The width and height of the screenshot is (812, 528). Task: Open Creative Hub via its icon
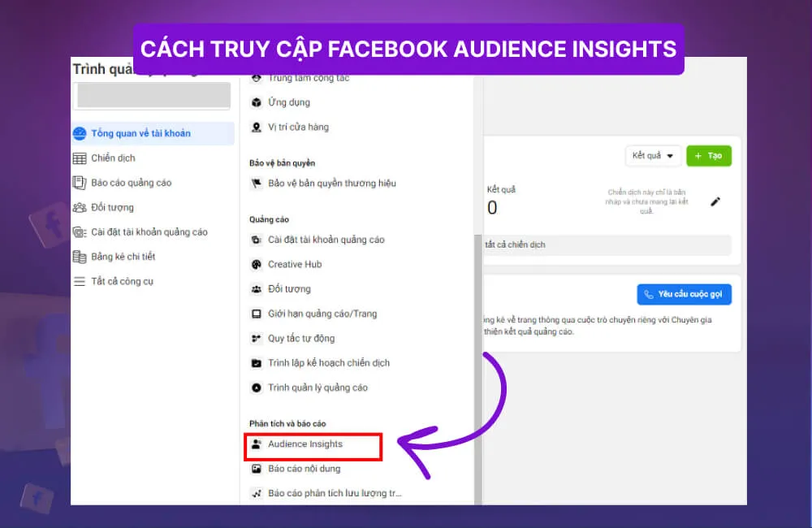pos(256,264)
